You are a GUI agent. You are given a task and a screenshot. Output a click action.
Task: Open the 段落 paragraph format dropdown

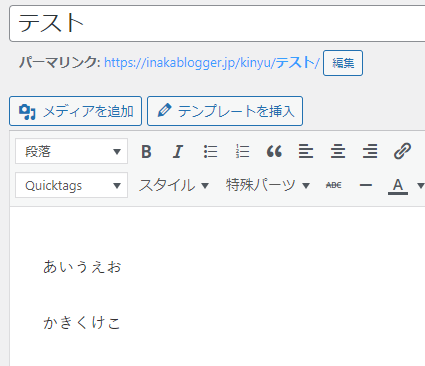tap(71, 151)
